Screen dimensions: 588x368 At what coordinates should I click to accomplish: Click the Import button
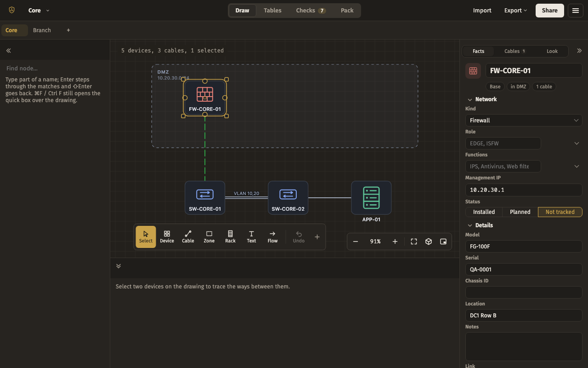coord(482,11)
